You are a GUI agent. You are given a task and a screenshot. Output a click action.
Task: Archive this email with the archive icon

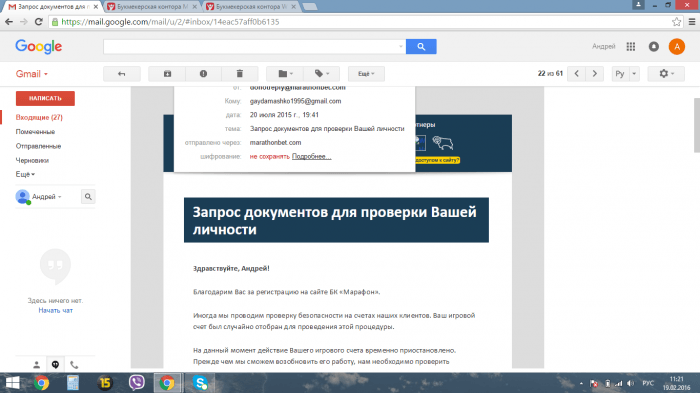167,74
